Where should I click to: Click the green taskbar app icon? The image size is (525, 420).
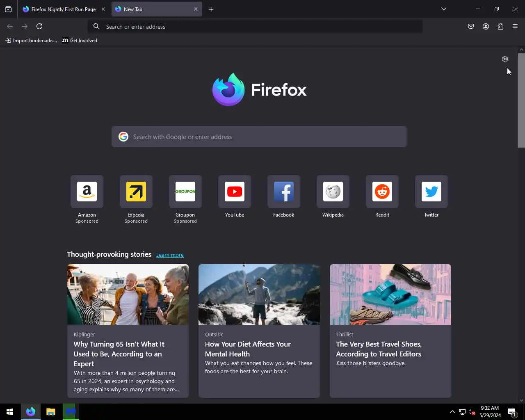[x=71, y=412]
